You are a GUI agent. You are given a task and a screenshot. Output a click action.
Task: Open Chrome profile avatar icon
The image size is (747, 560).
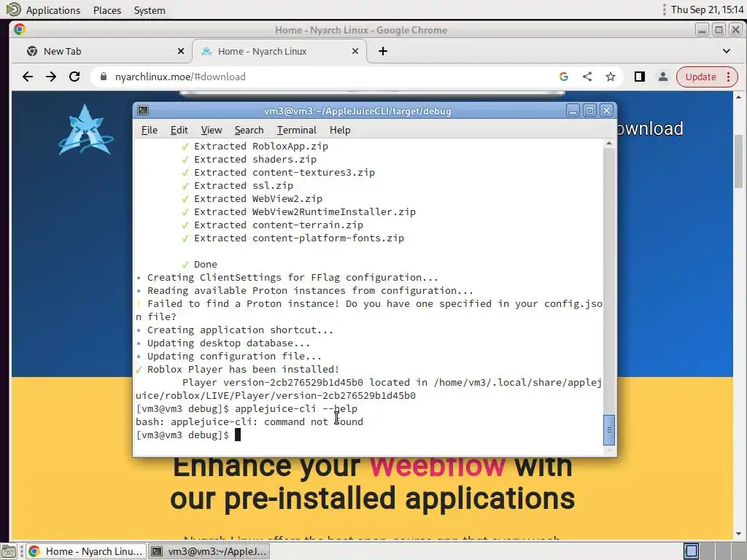662,77
